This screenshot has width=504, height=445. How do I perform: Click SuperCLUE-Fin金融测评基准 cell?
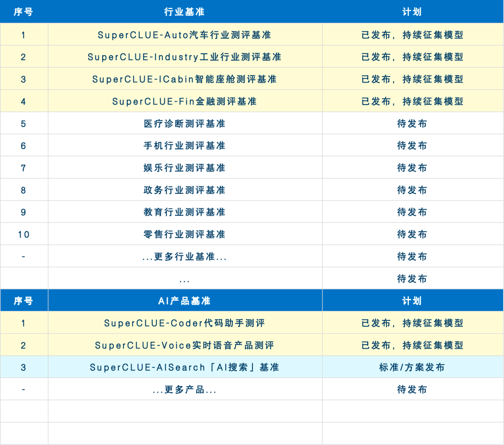pos(184,101)
